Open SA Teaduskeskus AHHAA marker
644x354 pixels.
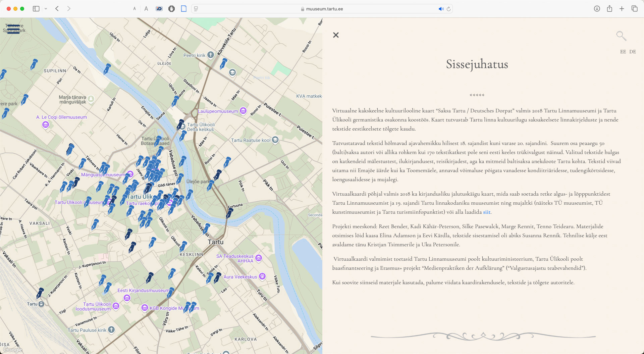pyautogui.click(x=259, y=258)
